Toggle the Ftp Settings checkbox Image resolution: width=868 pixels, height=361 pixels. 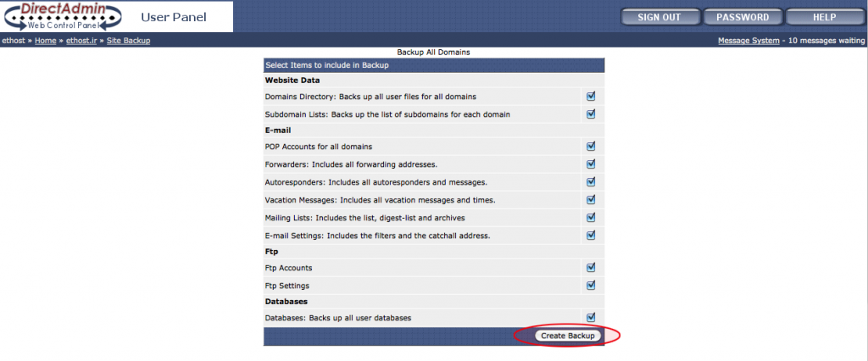pyautogui.click(x=591, y=285)
